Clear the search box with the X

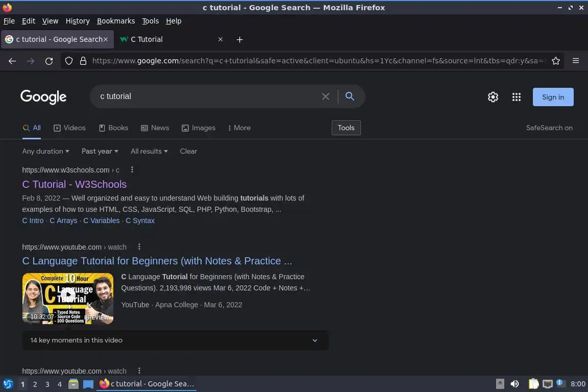326,96
